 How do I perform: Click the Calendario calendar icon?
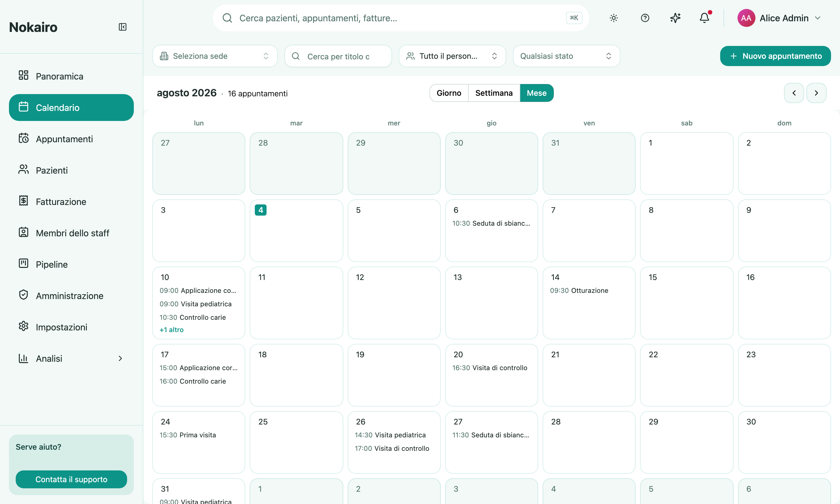pyautogui.click(x=24, y=107)
